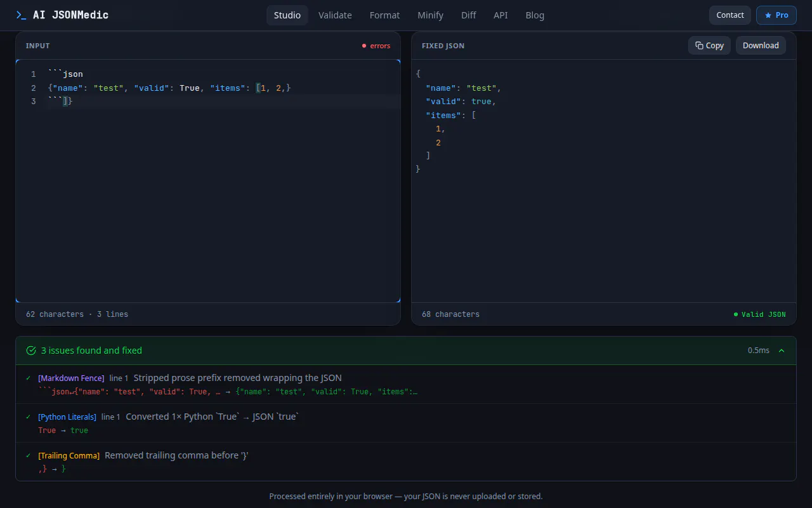Open the Validate tab
Screen dimensions: 812x508
coord(335,15)
